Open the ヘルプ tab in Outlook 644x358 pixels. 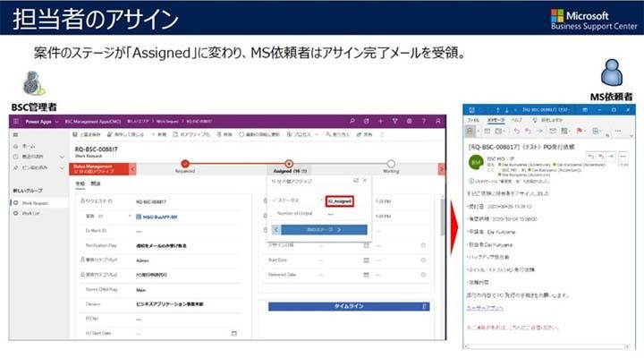pos(516,120)
